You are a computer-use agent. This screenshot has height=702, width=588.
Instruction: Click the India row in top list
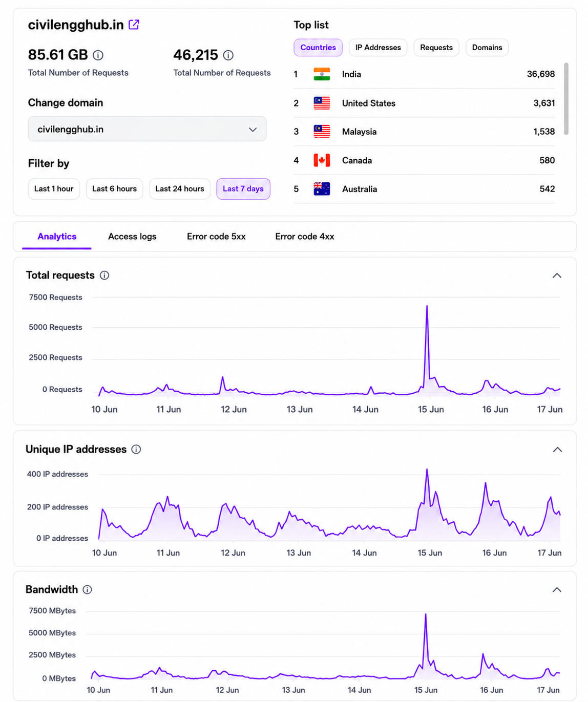coord(424,74)
